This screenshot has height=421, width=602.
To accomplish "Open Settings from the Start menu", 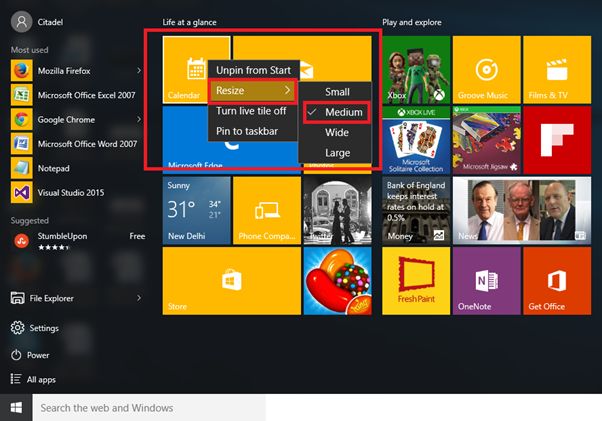I will point(35,328).
